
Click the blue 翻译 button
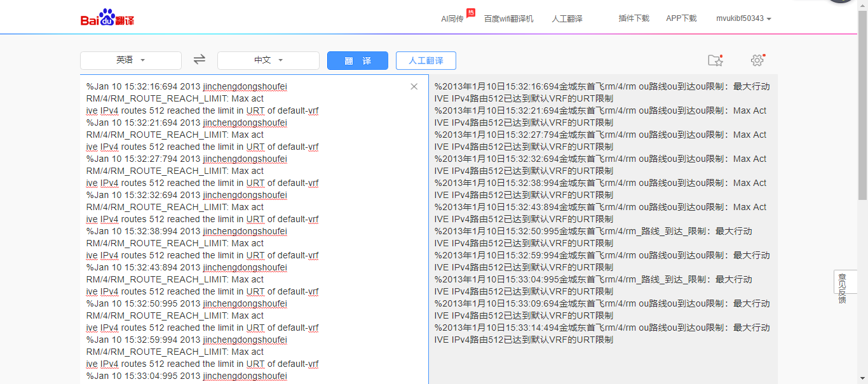coord(358,61)
